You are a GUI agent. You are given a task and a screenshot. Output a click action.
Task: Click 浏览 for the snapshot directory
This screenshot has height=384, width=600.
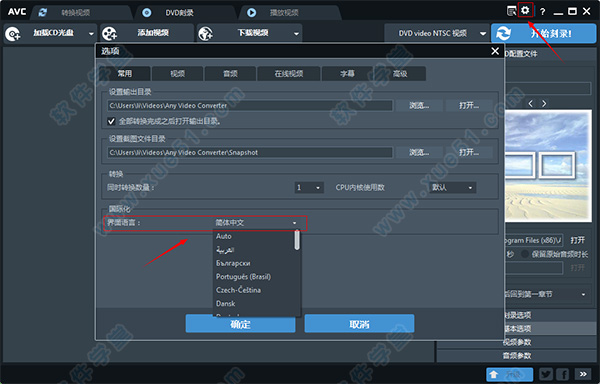[x=419, y=152]
